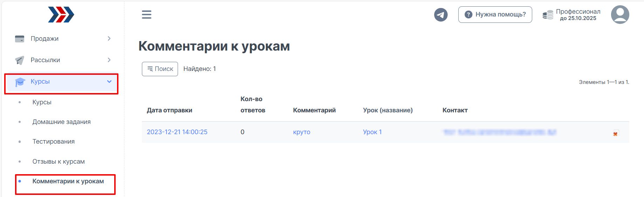Open 'Домашние задания' in the sidebar

62,122
